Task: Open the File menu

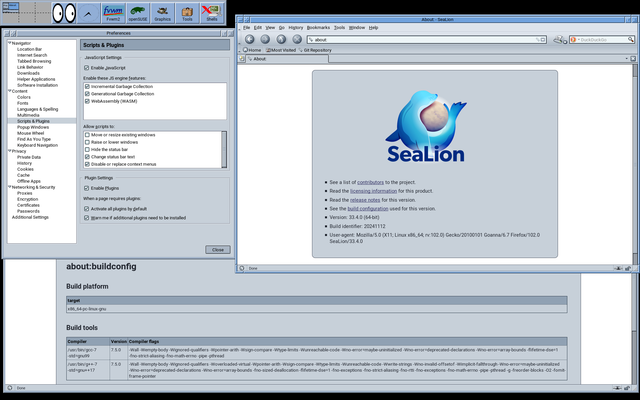Action: (x=247, y=28)
